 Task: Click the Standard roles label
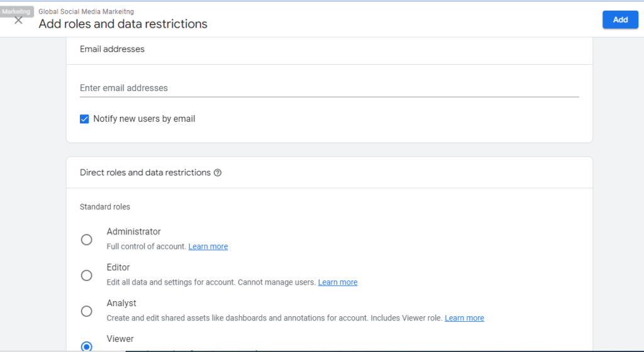click(105, 207)
